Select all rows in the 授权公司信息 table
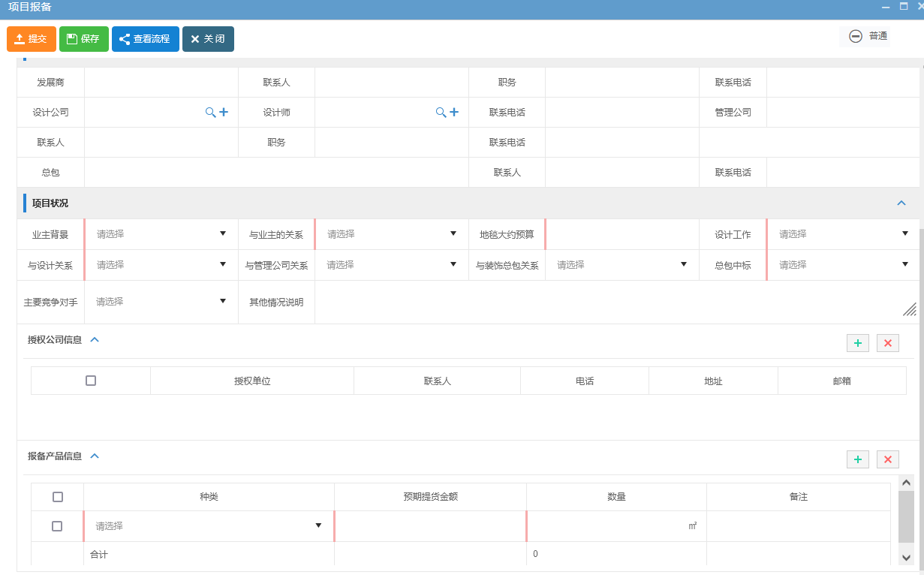Image resolution: width=924 pixels, height=575 pixels. [x=90, y=380]
